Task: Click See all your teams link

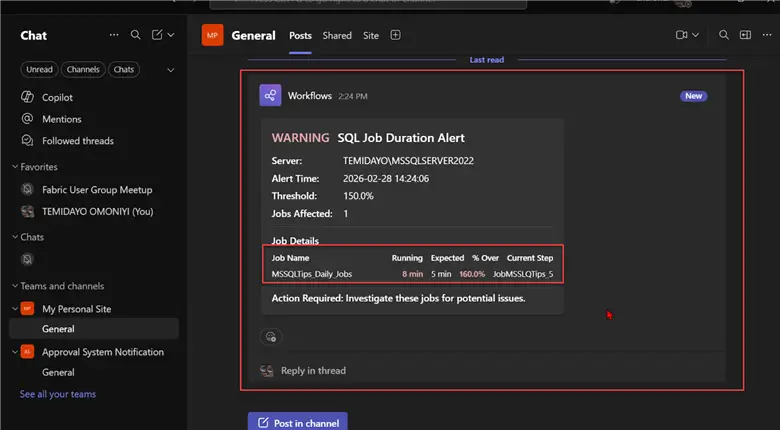Action: point(58,394)
